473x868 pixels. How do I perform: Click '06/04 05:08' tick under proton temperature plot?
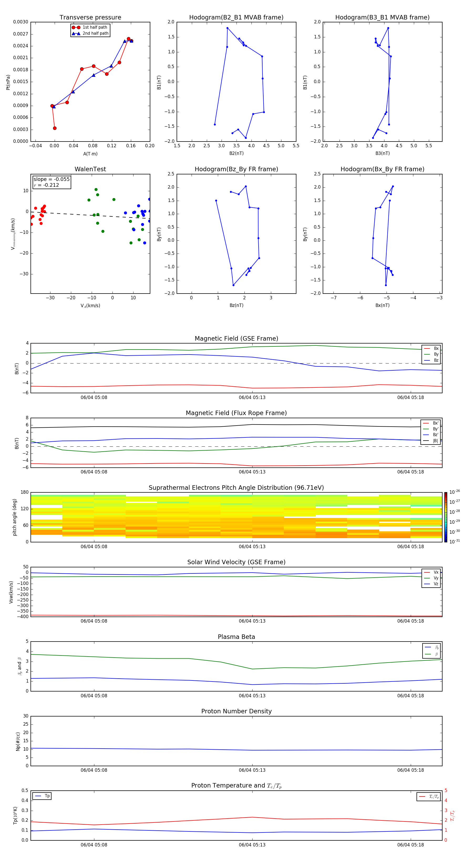pyautogui.click(x=94, y=845)
